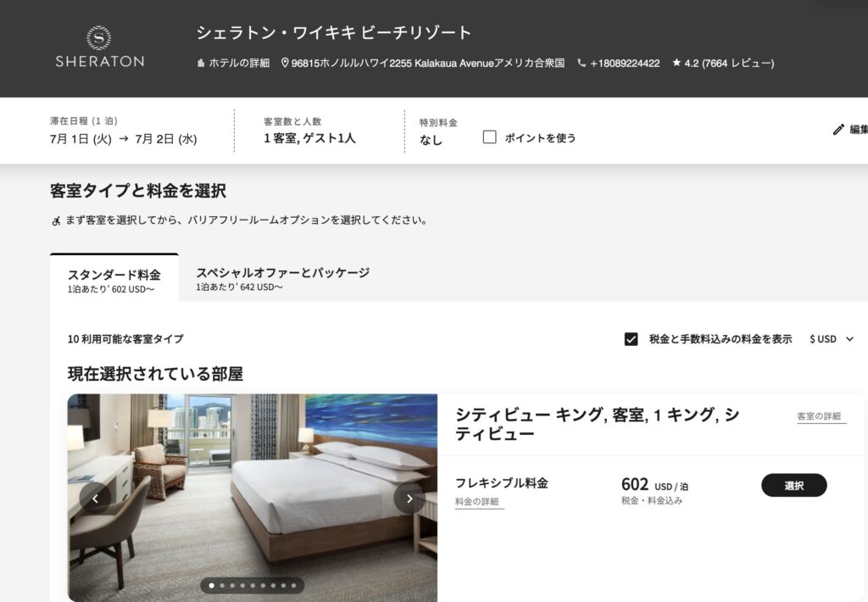
Task: Click 1客室, ゲスト1人 rooms and guests
Action: coord(309,138)
